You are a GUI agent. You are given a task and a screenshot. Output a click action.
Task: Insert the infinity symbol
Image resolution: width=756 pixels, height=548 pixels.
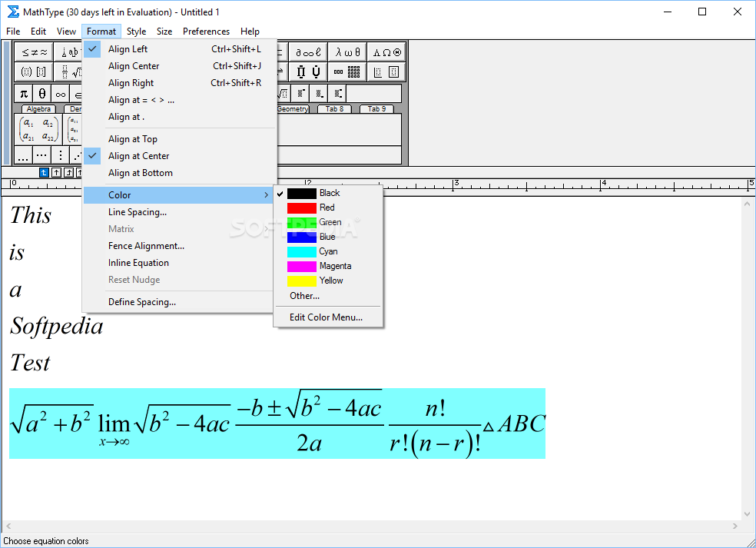[60, 94]
